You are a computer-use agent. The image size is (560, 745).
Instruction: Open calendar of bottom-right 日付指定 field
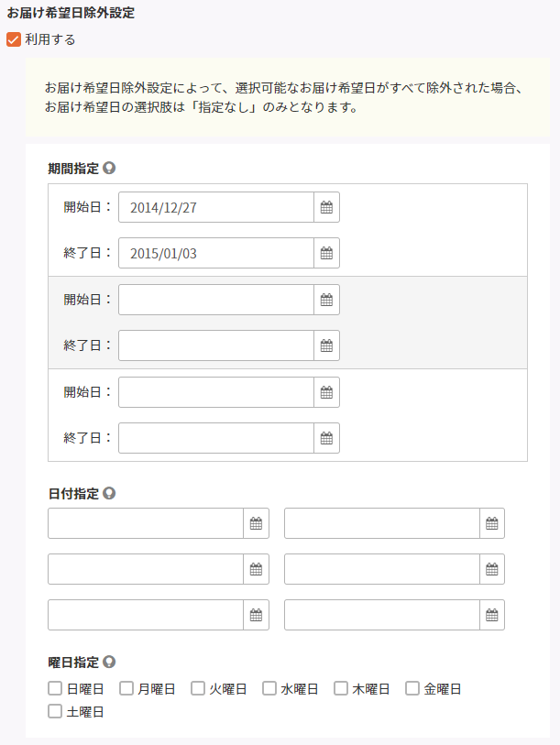[492, 615]
